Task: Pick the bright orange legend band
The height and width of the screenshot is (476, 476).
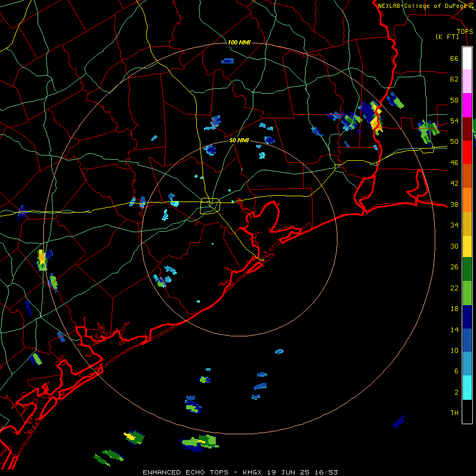Action: (x=467, y=200)
